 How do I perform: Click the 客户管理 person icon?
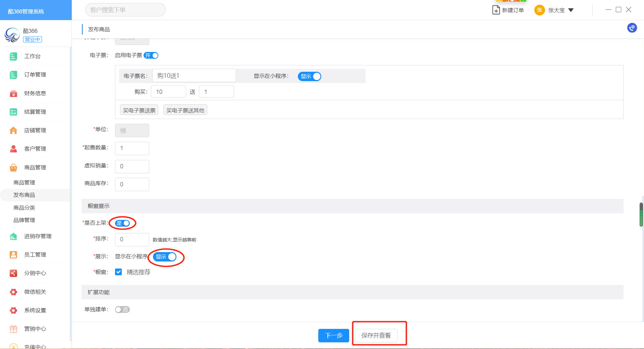(13, 149)
